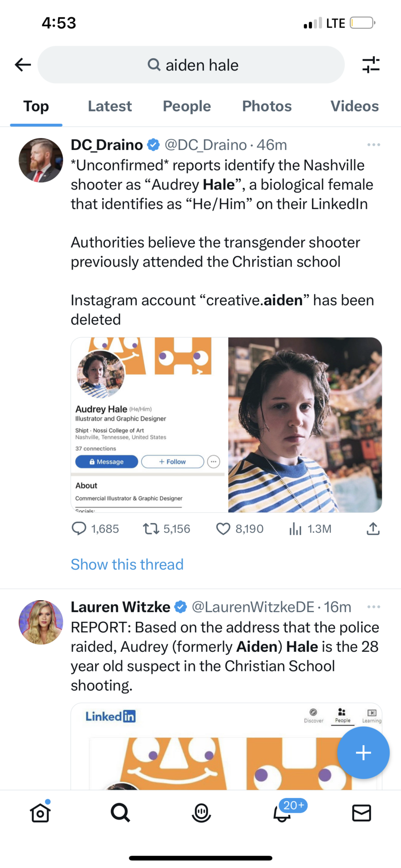The width and height of the screenshot is (401, 868).
Task: Retweet the DC_Draino post
Action: tap(151, 529)
